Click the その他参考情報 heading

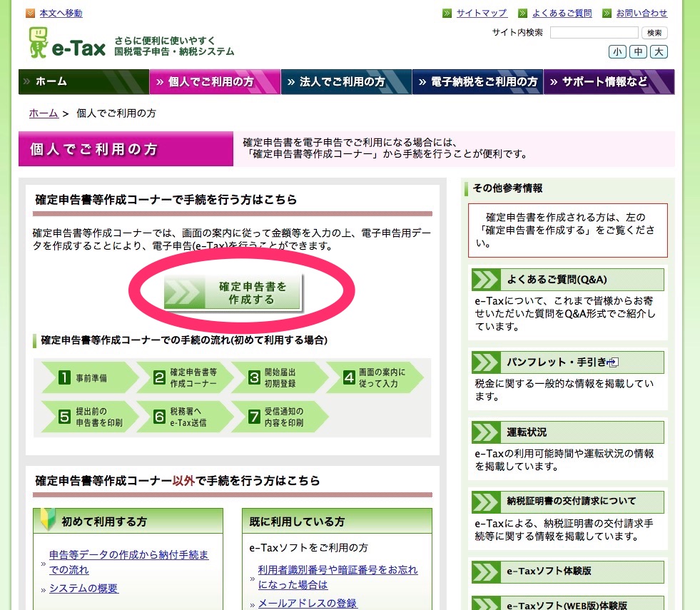pyautogui.click(x=507, y=188)
